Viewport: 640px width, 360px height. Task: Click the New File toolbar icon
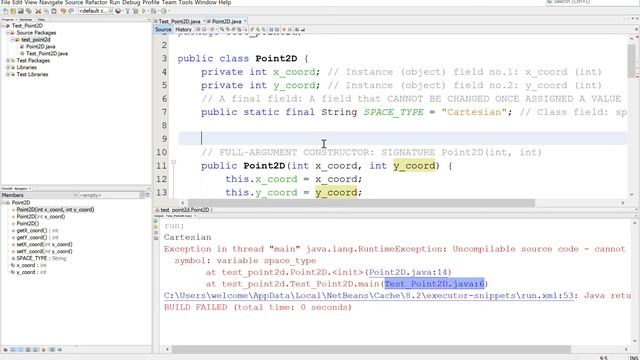(x=5, y=11)
